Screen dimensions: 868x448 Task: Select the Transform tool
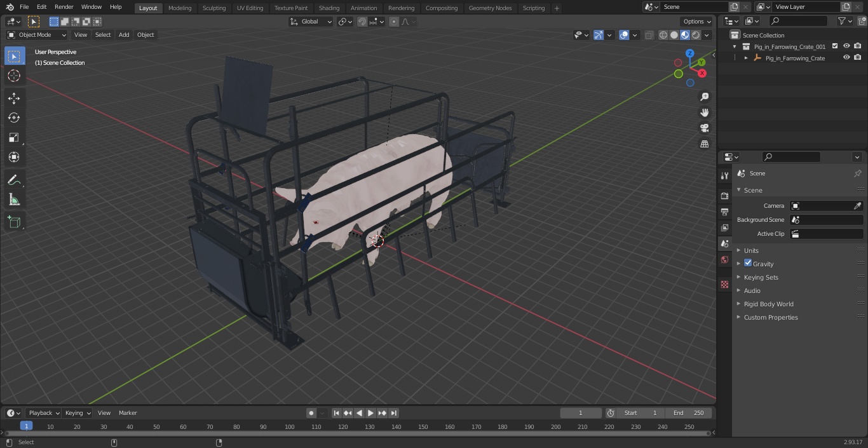coord(14,157)
